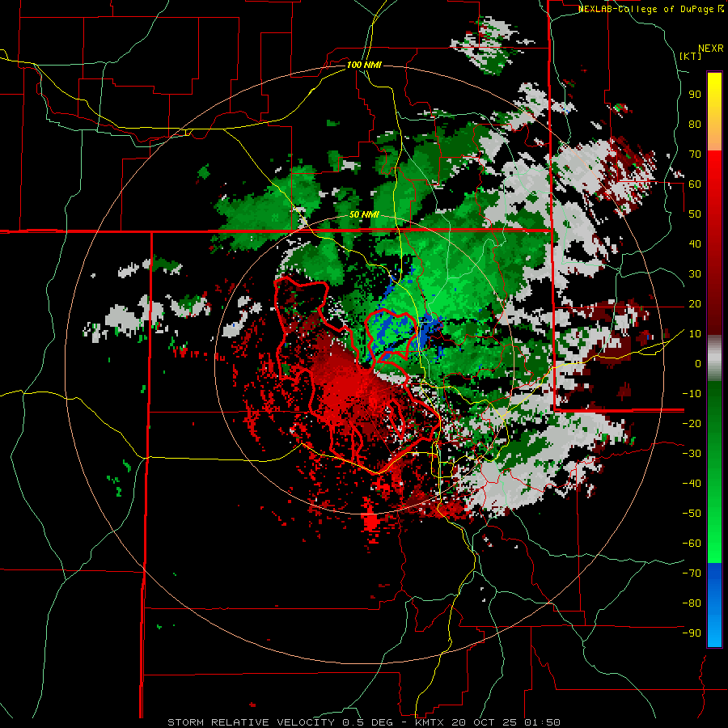Click the "-50" value on the velocity scale

pyautogui.click(x=692, y=514)
